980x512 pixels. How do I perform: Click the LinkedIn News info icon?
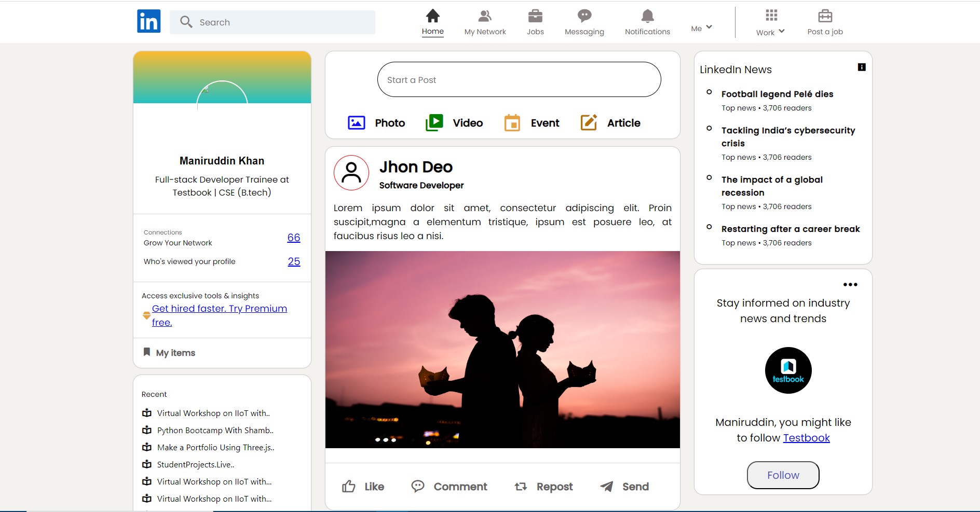pyautogui.click(x=862, y=67)
